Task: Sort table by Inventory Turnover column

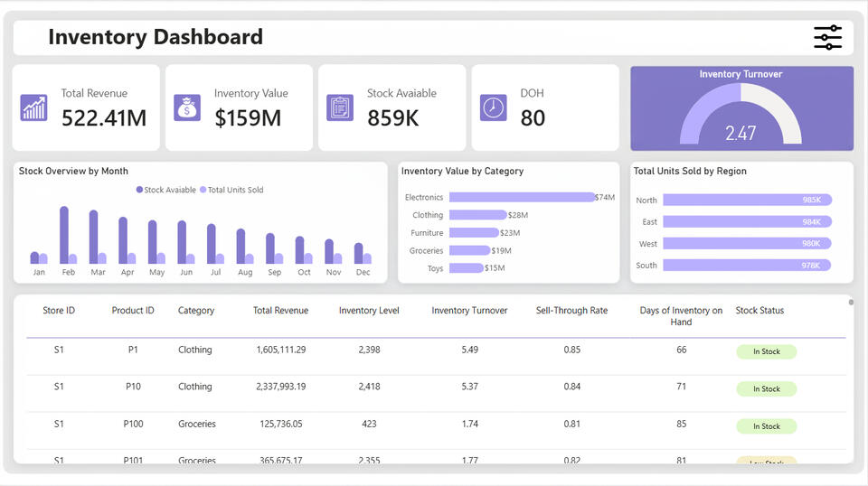Action: [469, 311]
